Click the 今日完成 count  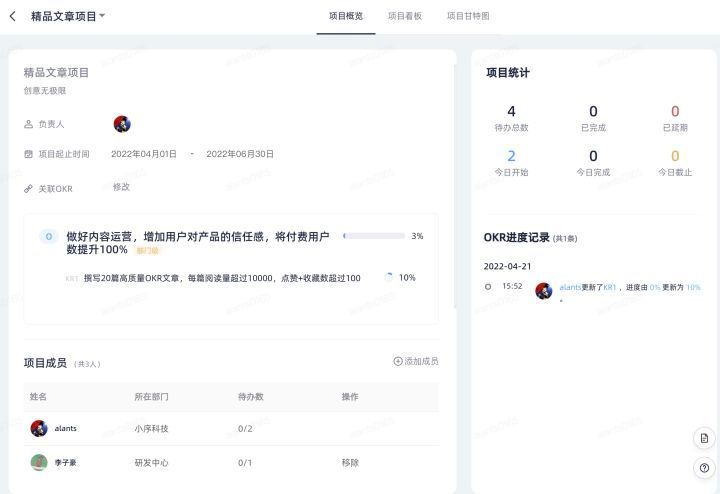[593, 156]
